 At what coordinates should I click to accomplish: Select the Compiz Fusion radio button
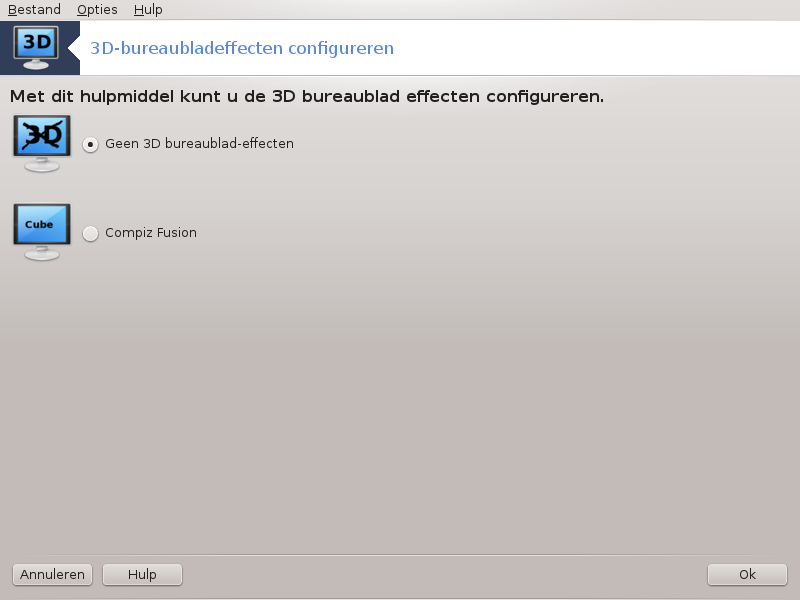tap(90, 233)
